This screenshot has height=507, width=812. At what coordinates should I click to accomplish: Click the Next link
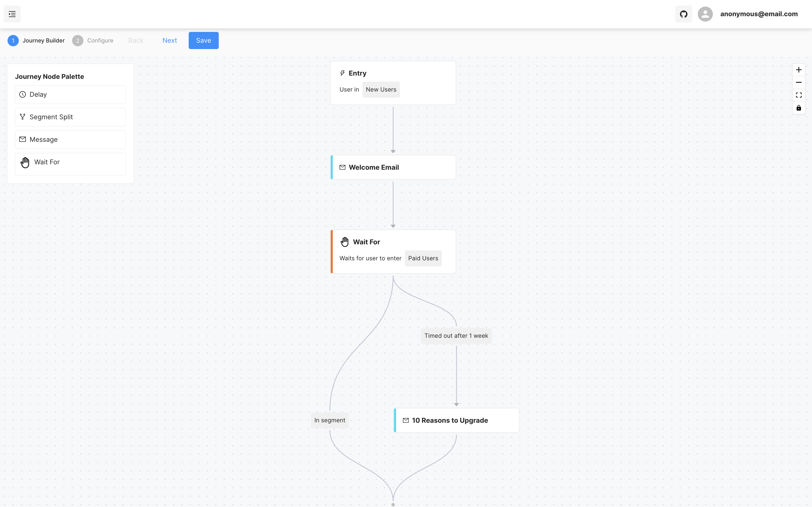coord(169,41)
